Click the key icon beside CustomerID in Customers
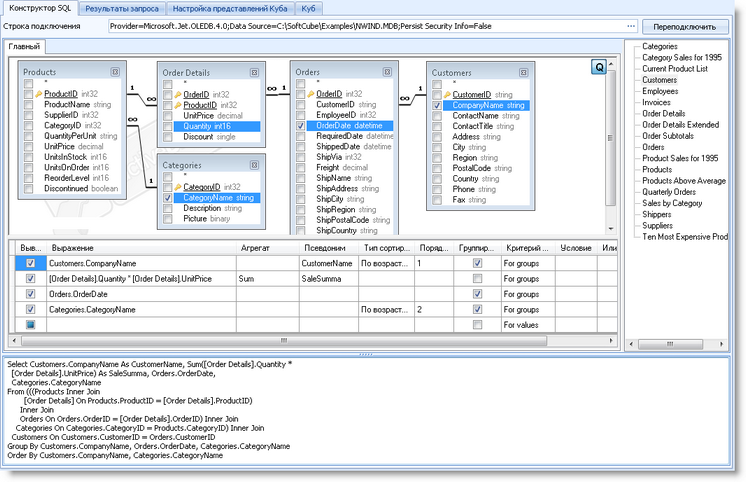This screenshot has height=482, width=746. pos(447,95)
